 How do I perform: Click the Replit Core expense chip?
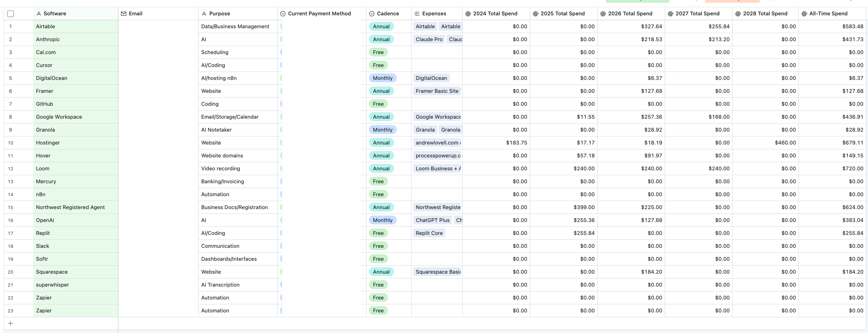[x=429, y=233]
